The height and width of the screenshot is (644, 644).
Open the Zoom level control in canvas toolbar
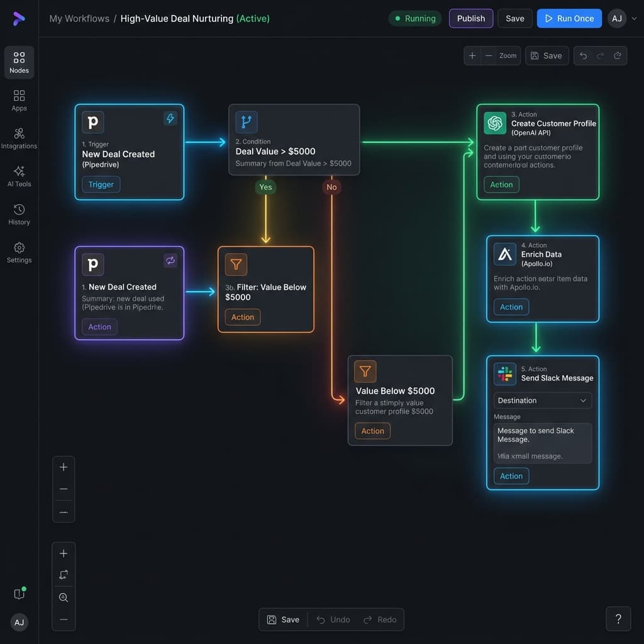coord(507,55)
